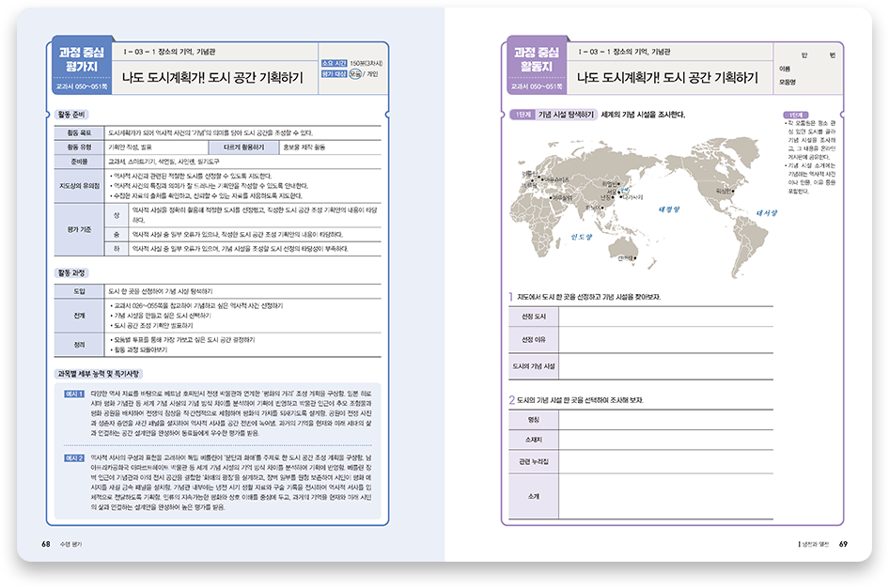Click the left page number 68
Image resolution: width=889 pixels, height=588 pixels.
coord(46,544)
